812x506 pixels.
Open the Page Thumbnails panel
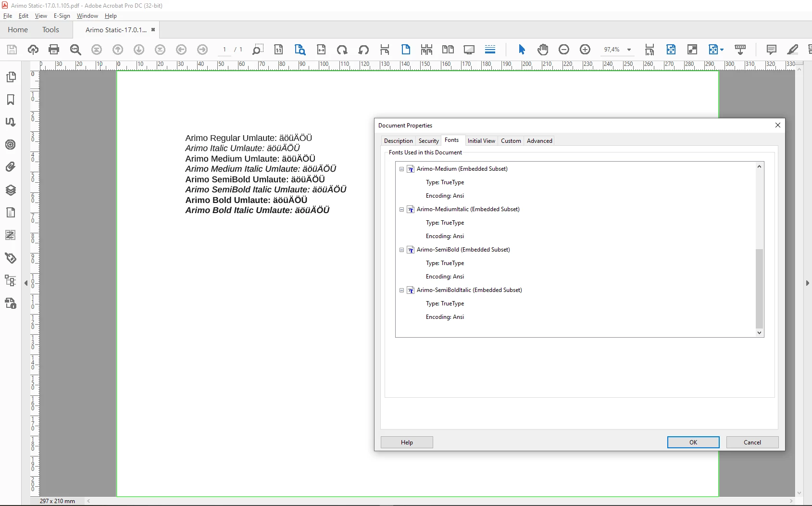(x=11, y=77)
